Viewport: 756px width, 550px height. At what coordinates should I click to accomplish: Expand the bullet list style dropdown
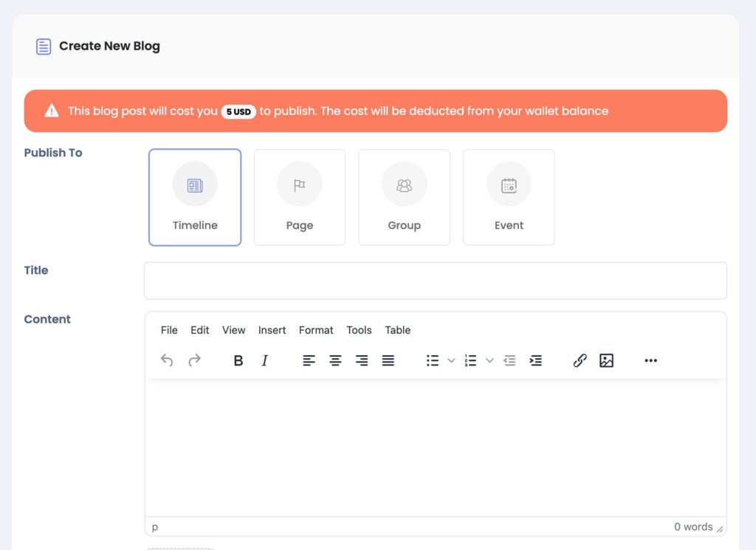tap(451, 360)
